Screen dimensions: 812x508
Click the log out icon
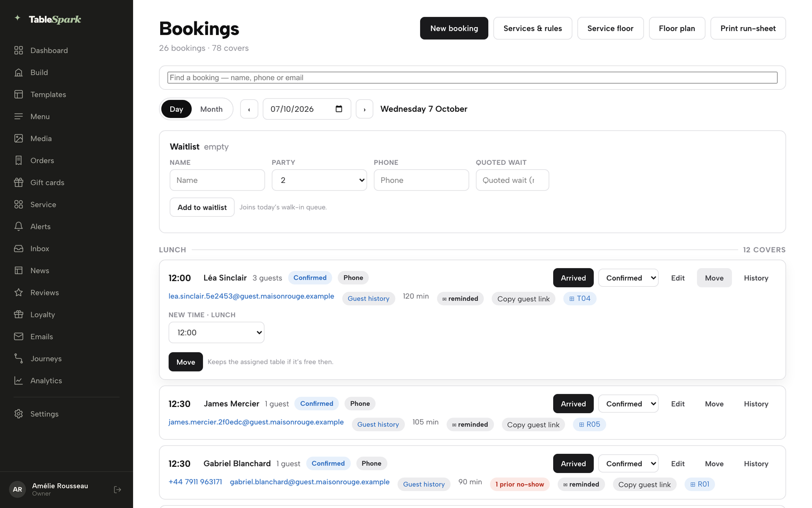117,489
